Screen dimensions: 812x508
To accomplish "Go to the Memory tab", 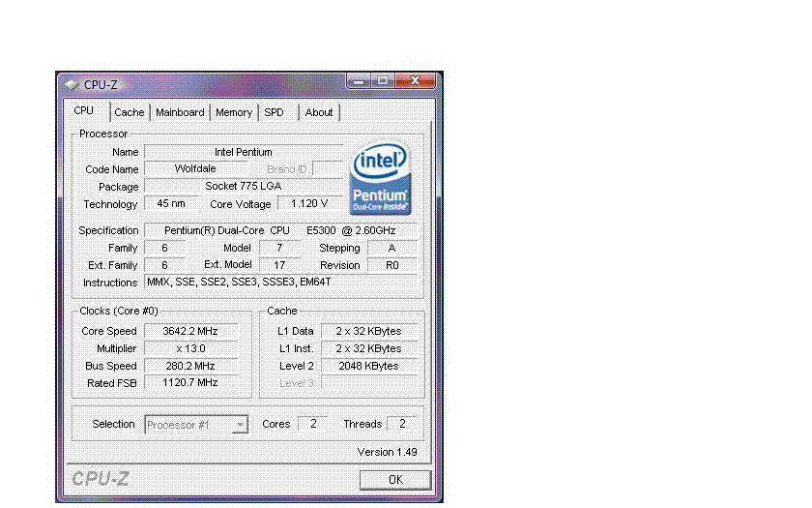I will [x=234, y=112].
